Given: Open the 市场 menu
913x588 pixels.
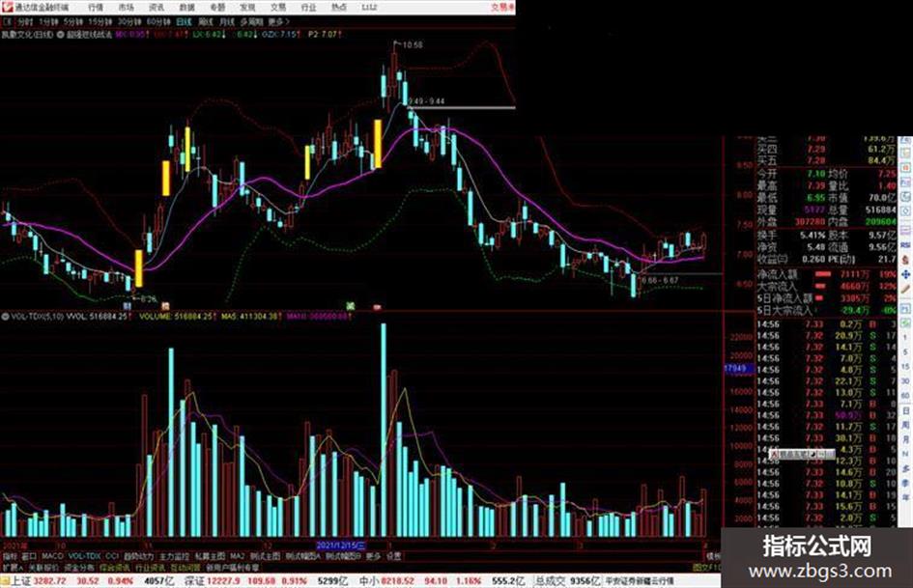Looking at the screenshot, I should tap(127, 8).
